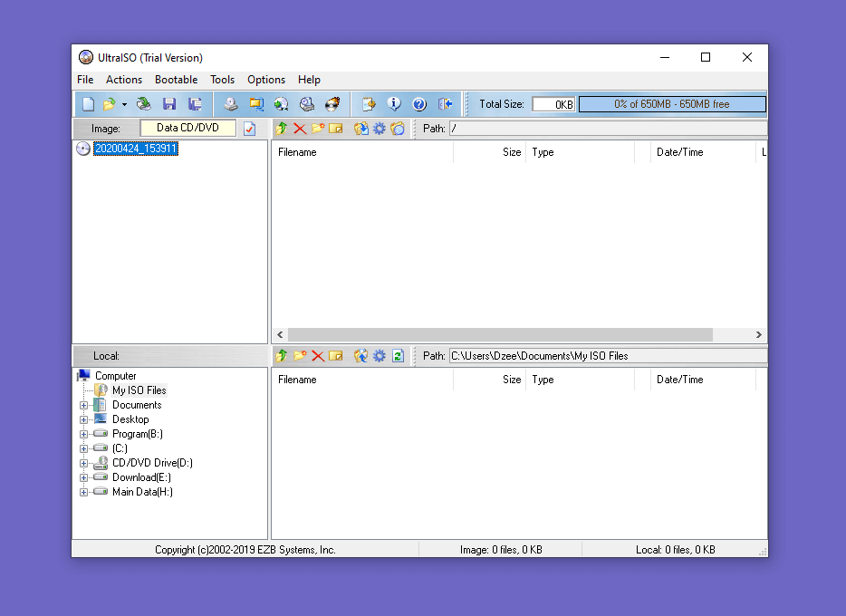This screenshot has width=846, height=616.
Task: Expand the Desktop tree node
Action: click(x=83, y=419)
